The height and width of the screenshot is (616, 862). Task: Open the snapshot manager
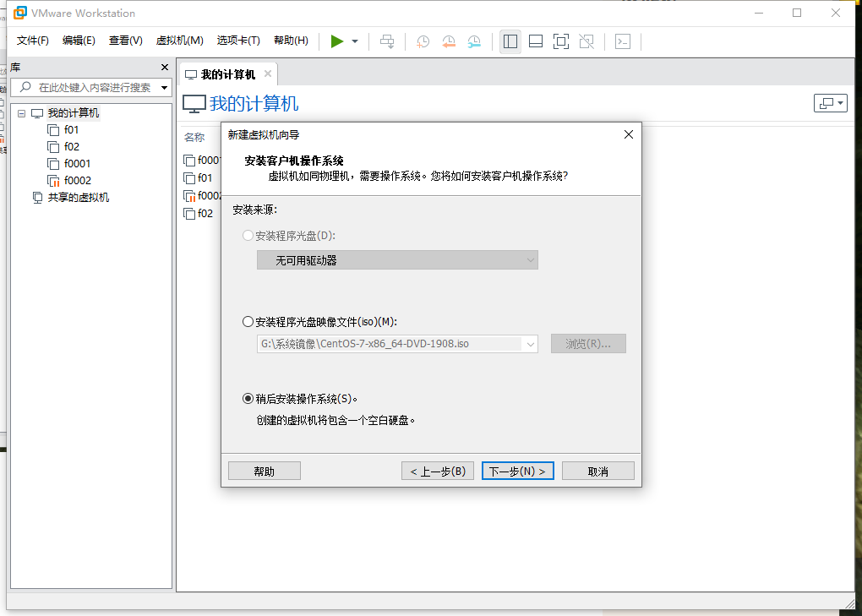[474, 41]
